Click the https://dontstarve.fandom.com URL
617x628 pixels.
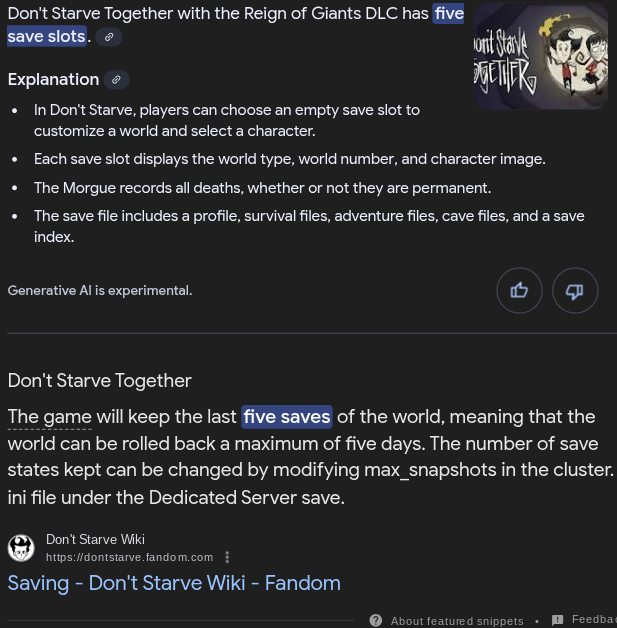129,557
